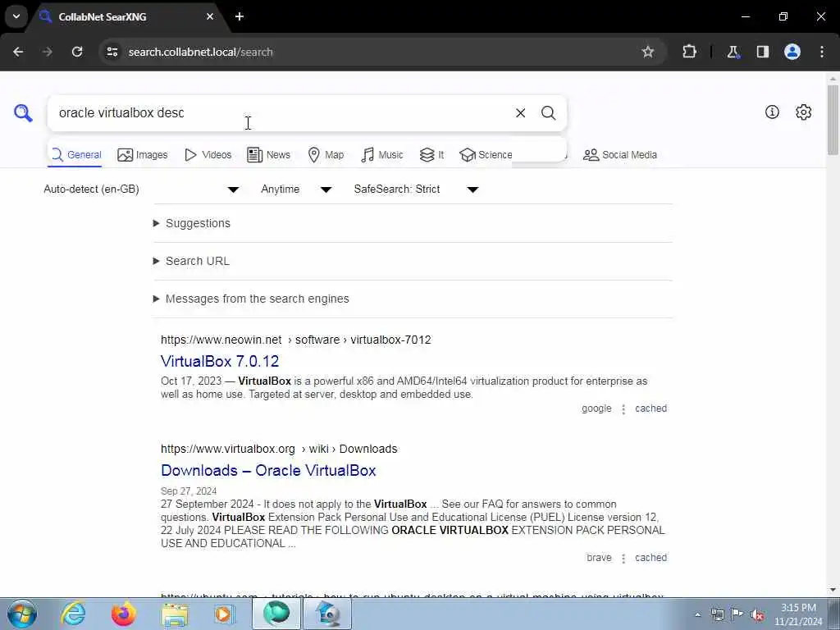Viewport: 840px width, 630px height.
Task: Open the Auto-detect (en-GB) language dropdown
Action: tap(141, 189)
